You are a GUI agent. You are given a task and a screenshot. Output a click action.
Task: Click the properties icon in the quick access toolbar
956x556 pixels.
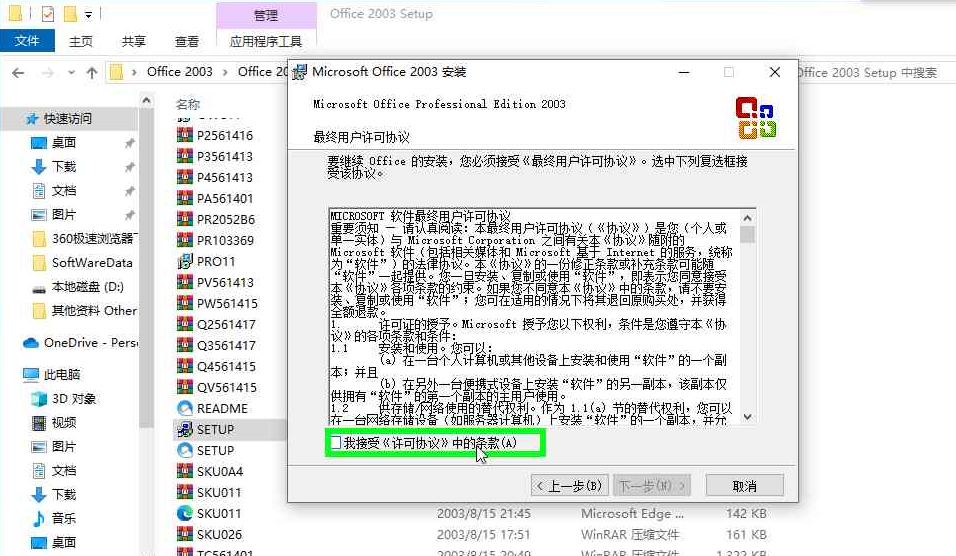[x=48, y=13]
